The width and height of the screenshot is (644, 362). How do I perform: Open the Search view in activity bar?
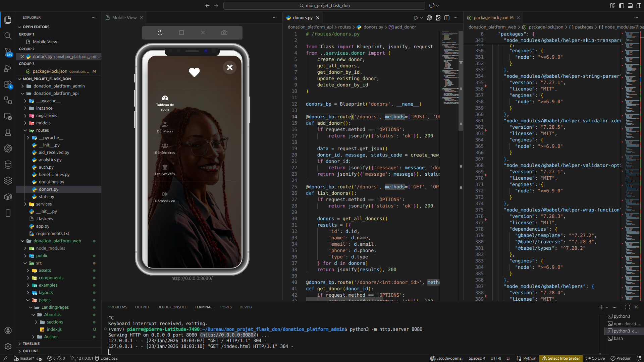click(8, 36)
